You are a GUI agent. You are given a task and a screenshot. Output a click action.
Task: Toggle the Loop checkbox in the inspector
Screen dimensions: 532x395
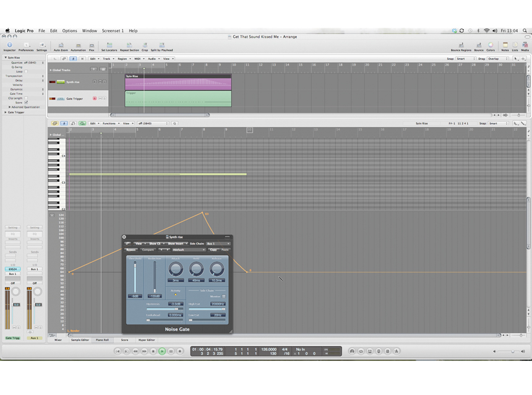tap(26, 72)
